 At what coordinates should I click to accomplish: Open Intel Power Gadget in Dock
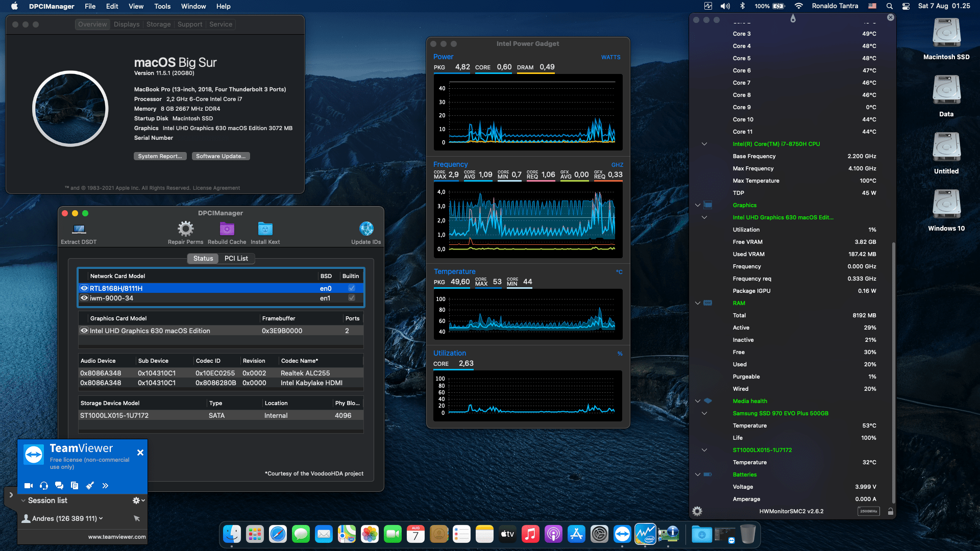[645, 534]
